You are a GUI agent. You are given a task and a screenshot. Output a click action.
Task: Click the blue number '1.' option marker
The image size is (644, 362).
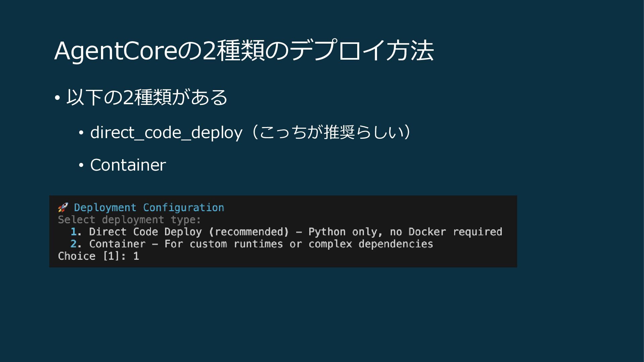(76, 232)
